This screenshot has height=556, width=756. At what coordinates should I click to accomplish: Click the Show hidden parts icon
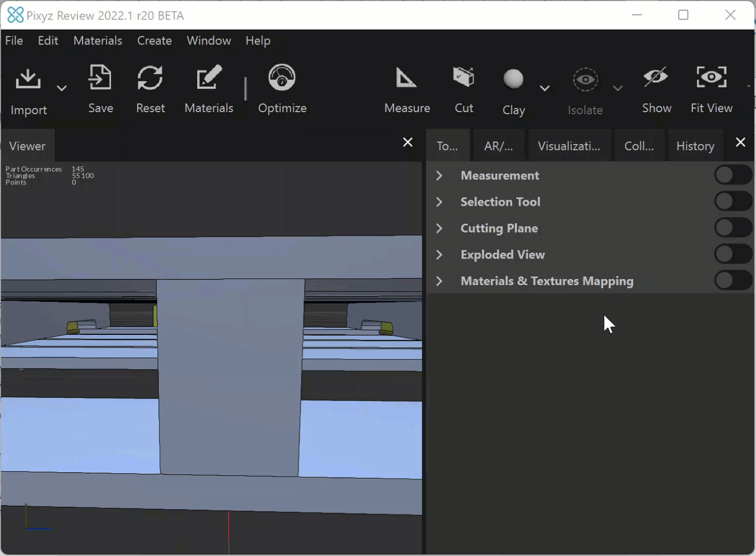click(x=656, y=78)
